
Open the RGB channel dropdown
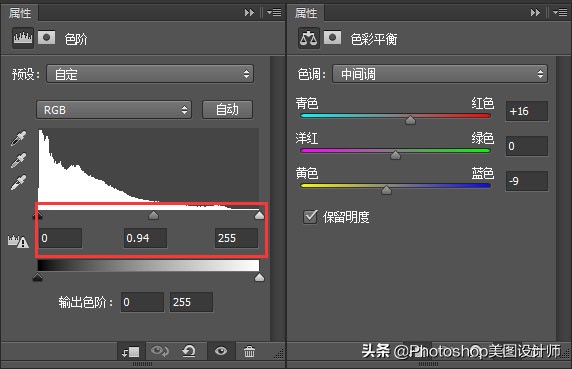pos(114,110)
